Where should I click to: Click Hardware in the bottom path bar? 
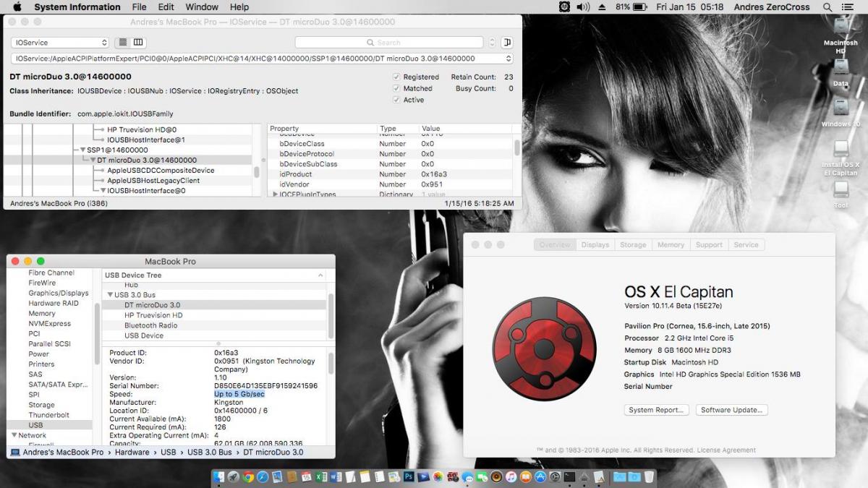(x=134, y=453)
